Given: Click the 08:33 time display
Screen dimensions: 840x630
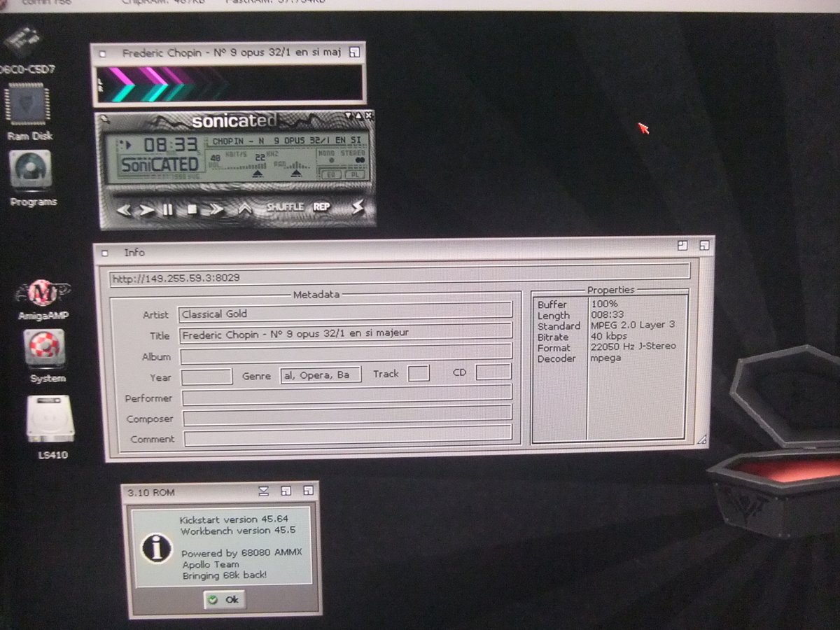Looking at the screenshot, I should click(x=170, y=145).
